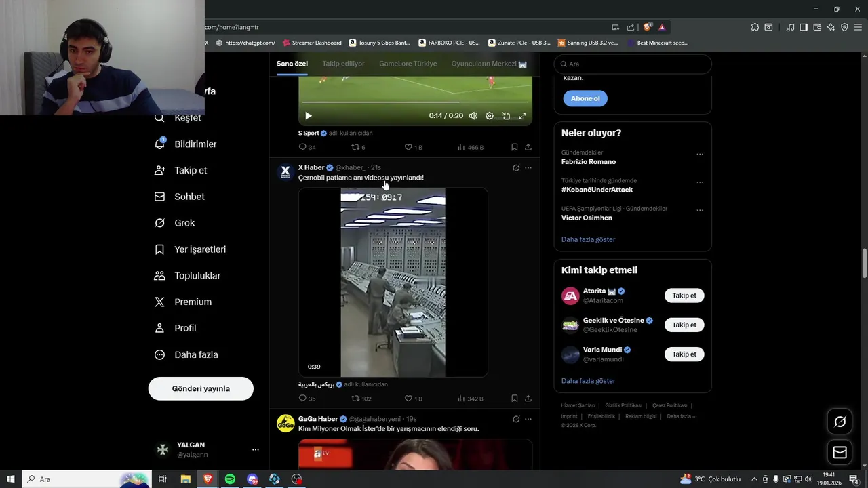Open Daha fazla göster under trends
The width and height of the screenshot is (868, 488).
click(x=588, y=239)
